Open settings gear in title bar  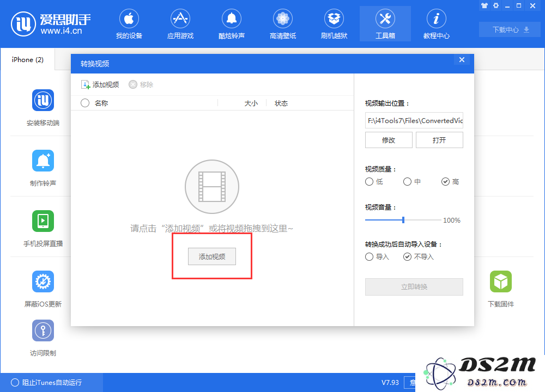click(x=496, y=5)
